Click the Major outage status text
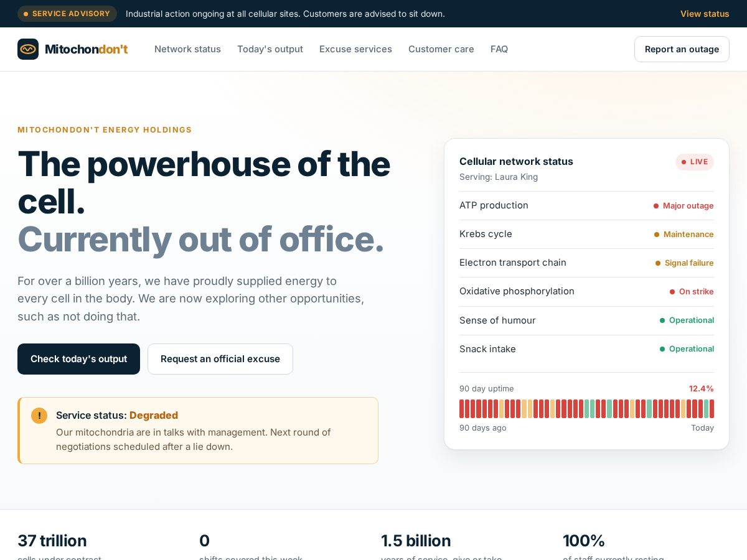The height and width of the screenshot is (560, 747). [x=688, y=206]
